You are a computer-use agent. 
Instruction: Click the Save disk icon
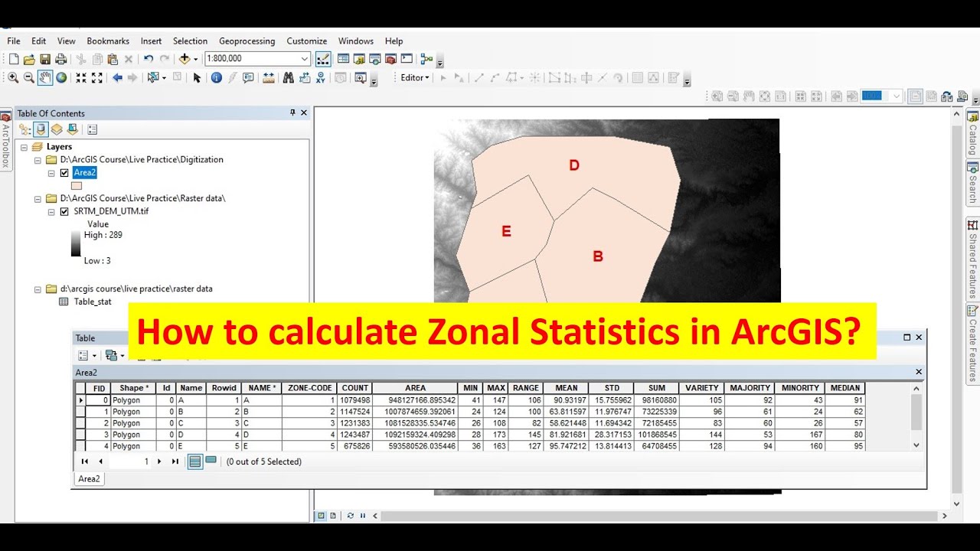click(45, 59)
